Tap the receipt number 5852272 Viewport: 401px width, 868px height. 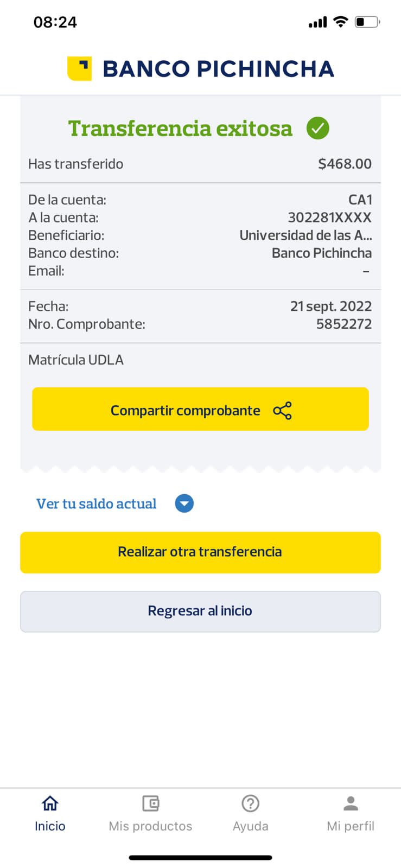point(344,324)
